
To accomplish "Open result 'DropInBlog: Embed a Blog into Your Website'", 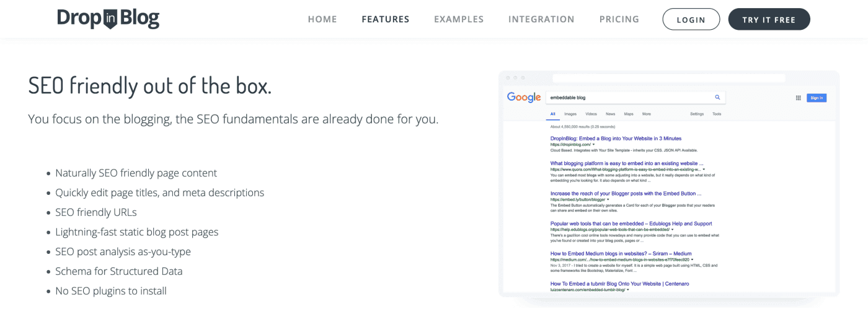I will [x=616, y=138].
